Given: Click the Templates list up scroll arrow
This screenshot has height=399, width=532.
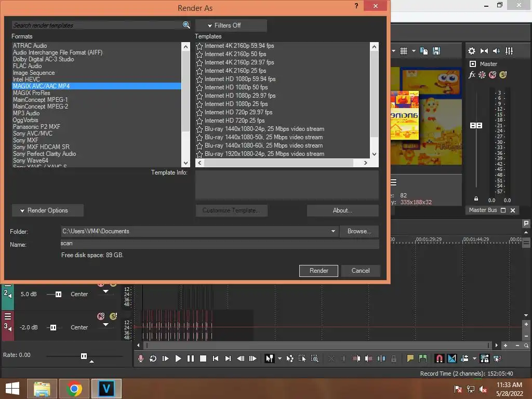Looking at the screenshot, I should [x=374, y=47].
